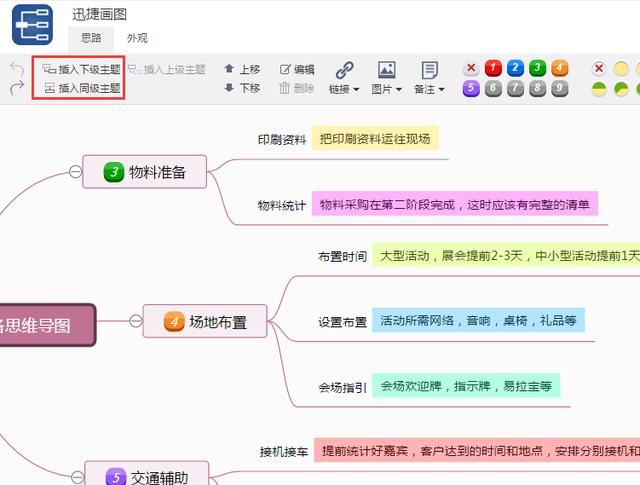Click 插入下级主题 to insert subtopic

click(80, 70)
